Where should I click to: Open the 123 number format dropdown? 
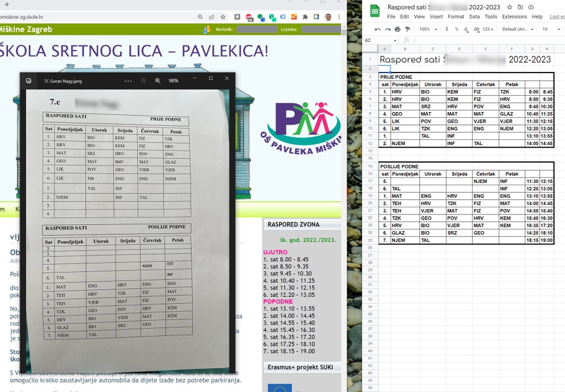pos(488,29)
